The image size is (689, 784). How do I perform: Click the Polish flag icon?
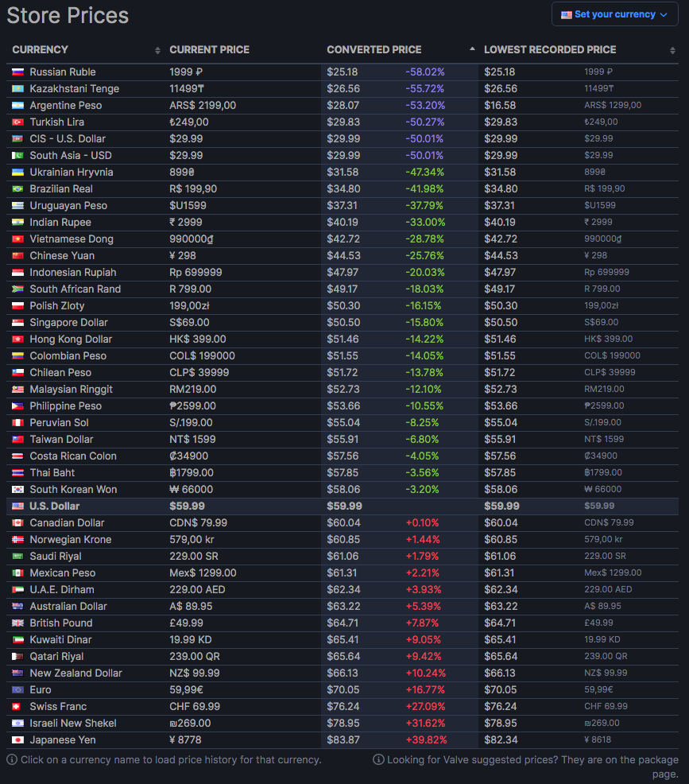coord(18,305)
